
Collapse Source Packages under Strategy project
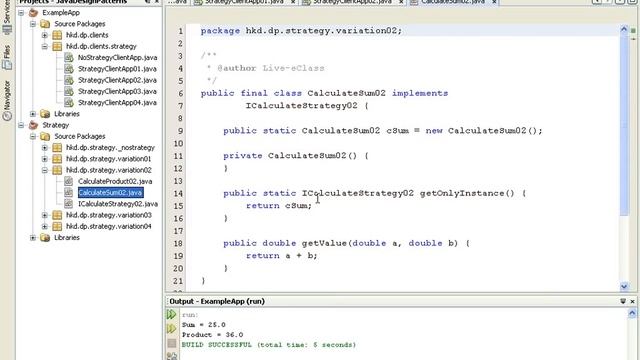[33, 136]
